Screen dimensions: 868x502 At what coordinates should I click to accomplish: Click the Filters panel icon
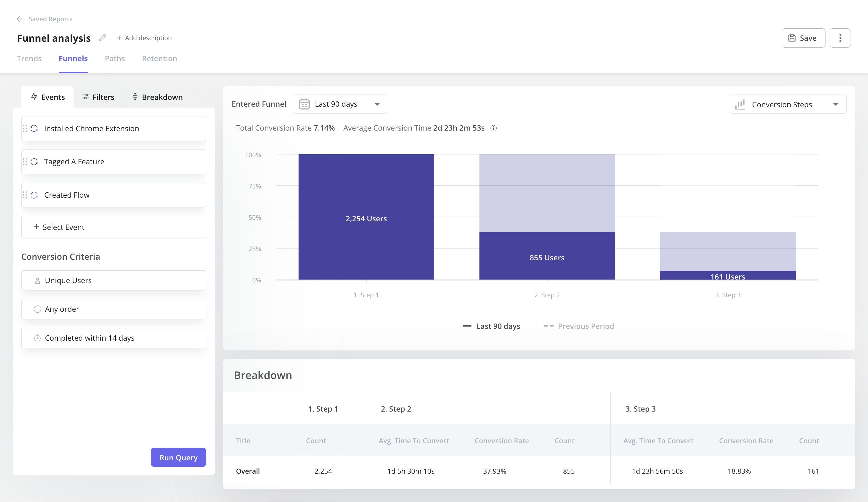click(x=85, y=96)
